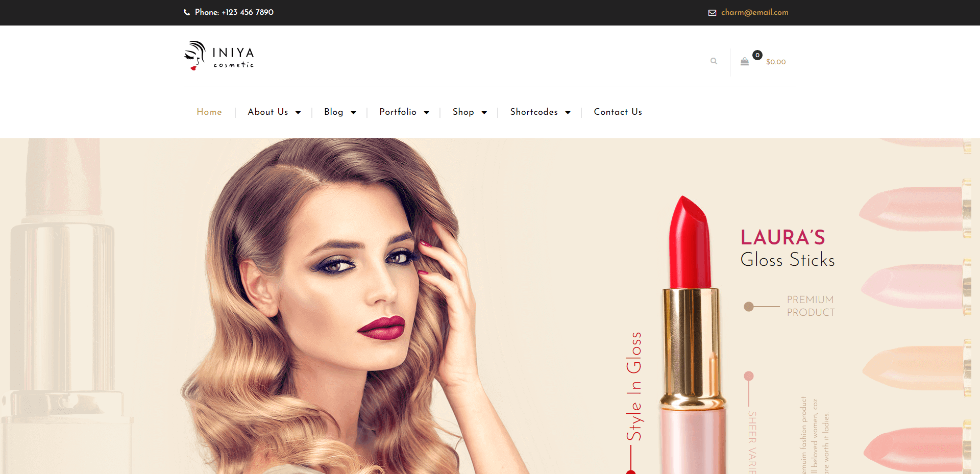This screenshot has width=980, height=474.
Task: Click the cart item count badge
Action: click(x=757, y=55)
